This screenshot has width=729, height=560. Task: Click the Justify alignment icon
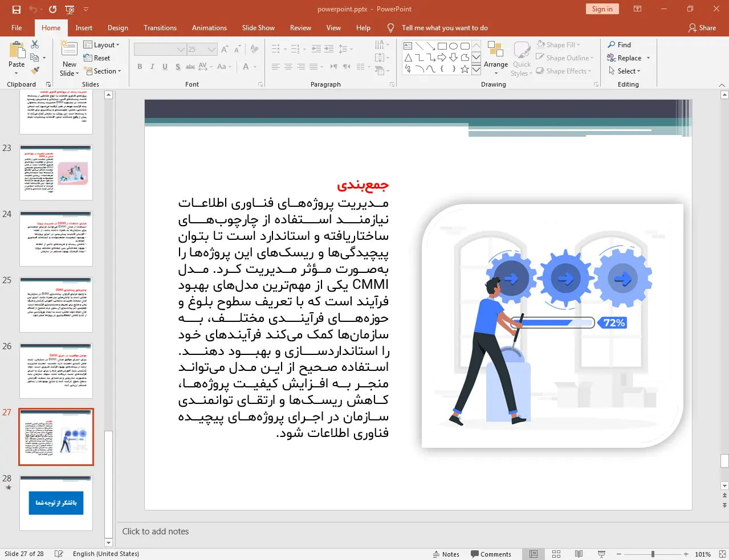313,67
